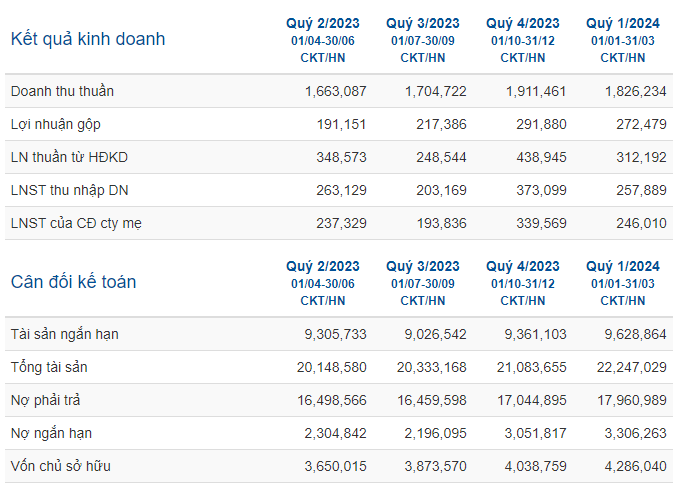Click the revenue value 1,826,234
680x489 pixels.
635,91
